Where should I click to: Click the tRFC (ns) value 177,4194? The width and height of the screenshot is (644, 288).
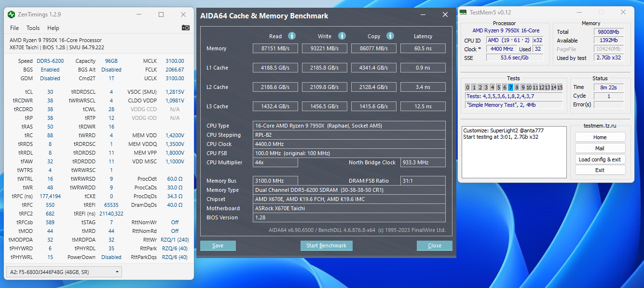[x=50, y=196]
